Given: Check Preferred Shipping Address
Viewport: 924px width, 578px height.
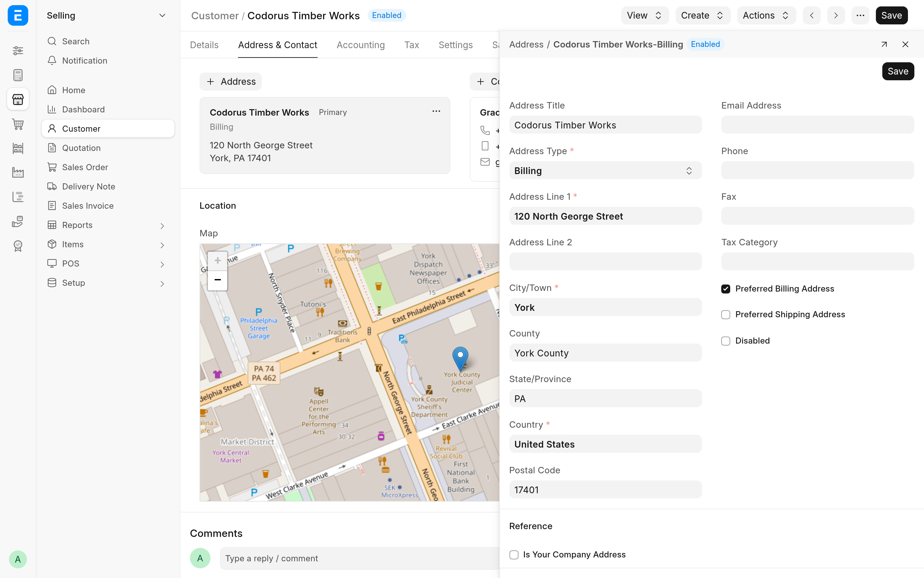Looking at the screenshot, I should pos(725,315).
